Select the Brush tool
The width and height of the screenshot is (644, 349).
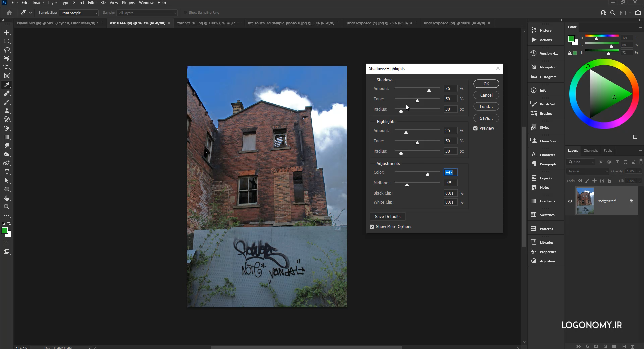click(7, 102)
